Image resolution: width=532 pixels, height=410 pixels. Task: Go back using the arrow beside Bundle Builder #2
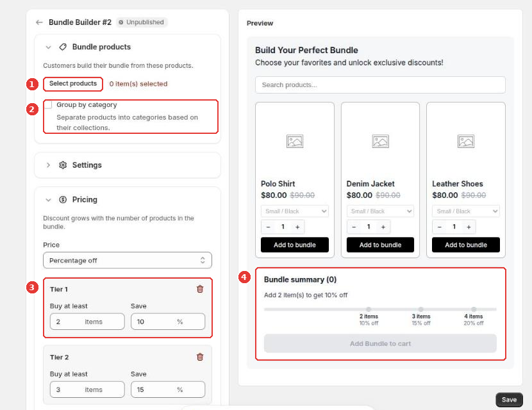[x=39, y=22]
